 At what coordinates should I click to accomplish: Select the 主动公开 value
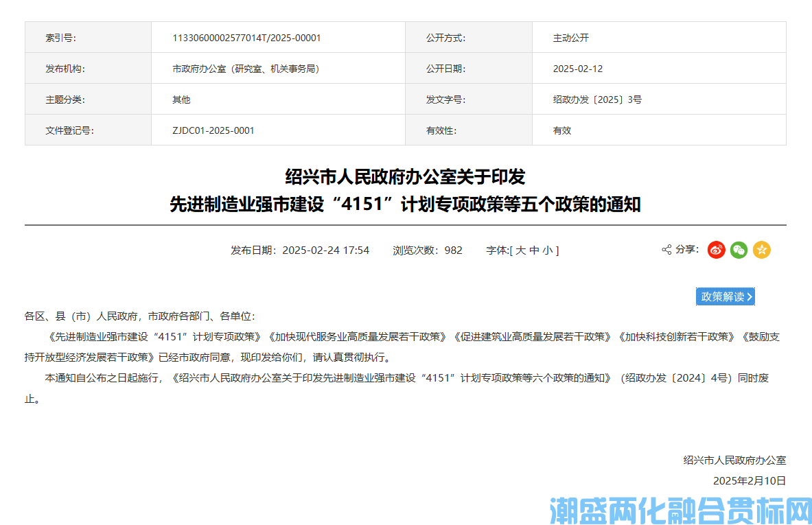tap(570, 38)
